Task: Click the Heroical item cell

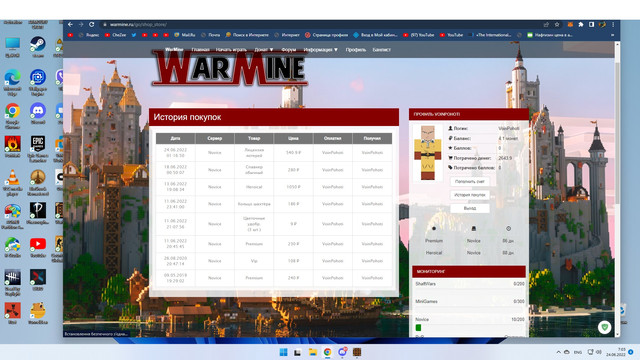Action: [254, 187]
